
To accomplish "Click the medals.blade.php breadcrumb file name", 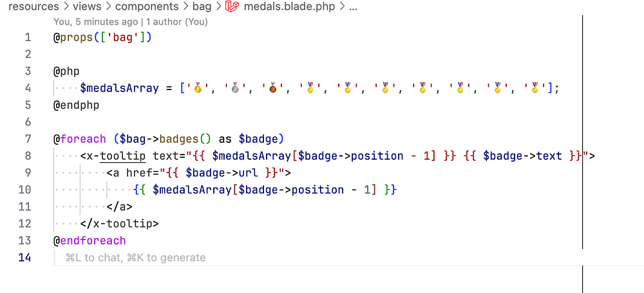I will click(x=289, y=7).
